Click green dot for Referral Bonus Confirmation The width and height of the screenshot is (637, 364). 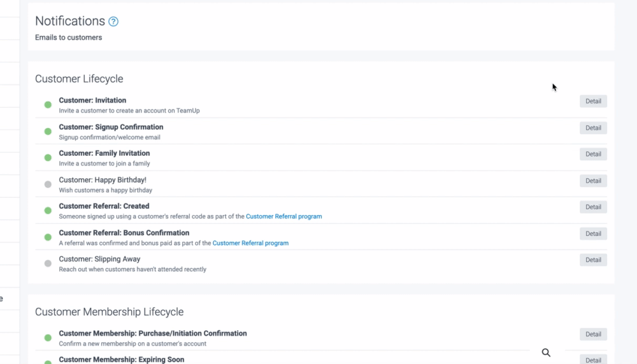click(48, 237)
